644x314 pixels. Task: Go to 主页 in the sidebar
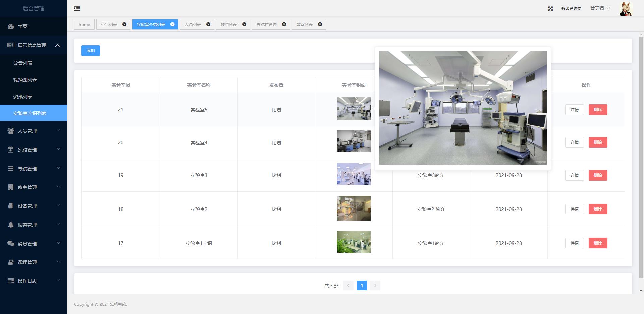click(x=34, y=26)
